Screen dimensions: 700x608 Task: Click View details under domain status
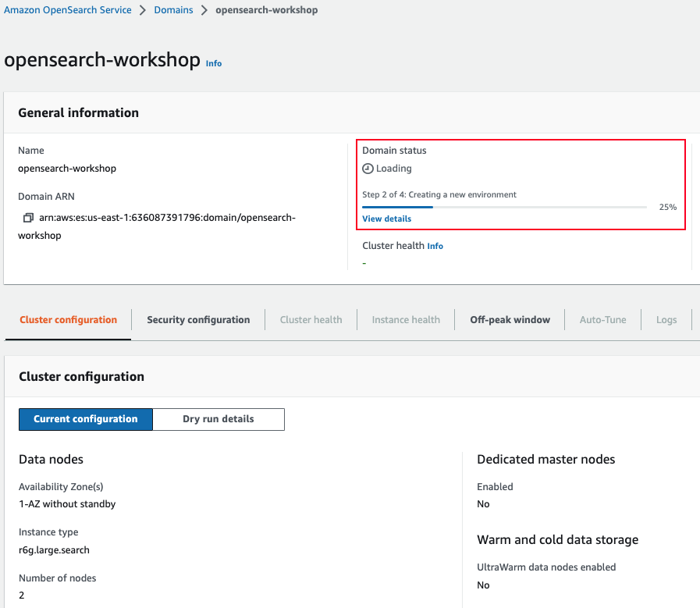pyautogui.click(x=386, y=219)
